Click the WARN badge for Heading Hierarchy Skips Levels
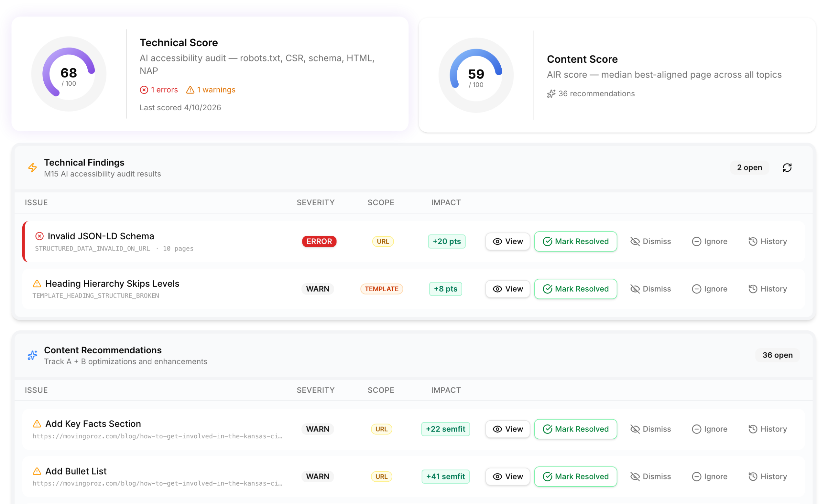Screen dimensions: 828x504 click(x=318, y=289)
